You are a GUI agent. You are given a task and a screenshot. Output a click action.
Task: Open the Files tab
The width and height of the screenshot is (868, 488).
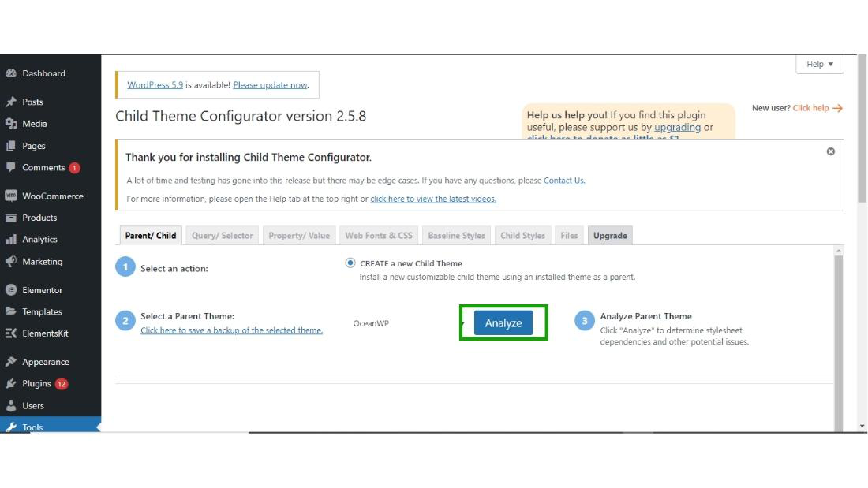coord(569,235)
